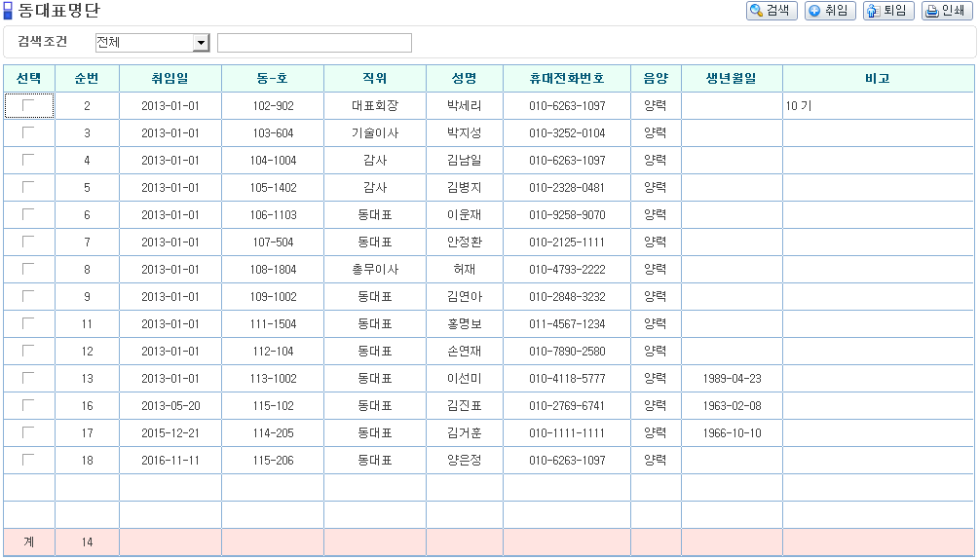Toggle the checkbox for 김연아 row
Viewport: 979px width, 560px height.
point(28,296)
